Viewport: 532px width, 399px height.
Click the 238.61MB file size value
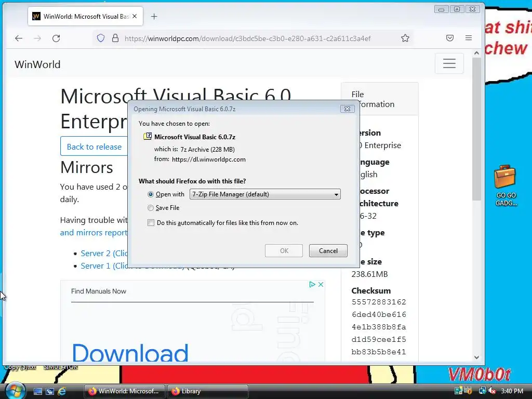click(x=369, y=274)
